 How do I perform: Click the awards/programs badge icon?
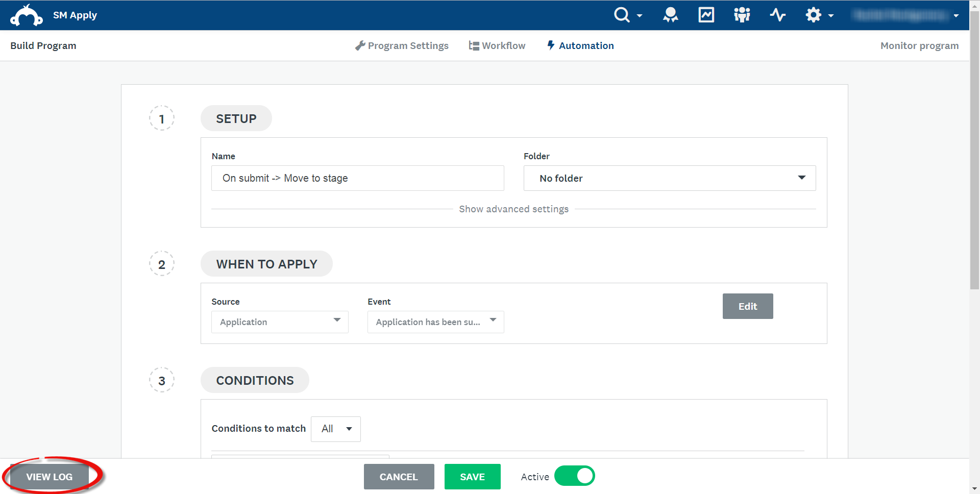coord(670,15)
